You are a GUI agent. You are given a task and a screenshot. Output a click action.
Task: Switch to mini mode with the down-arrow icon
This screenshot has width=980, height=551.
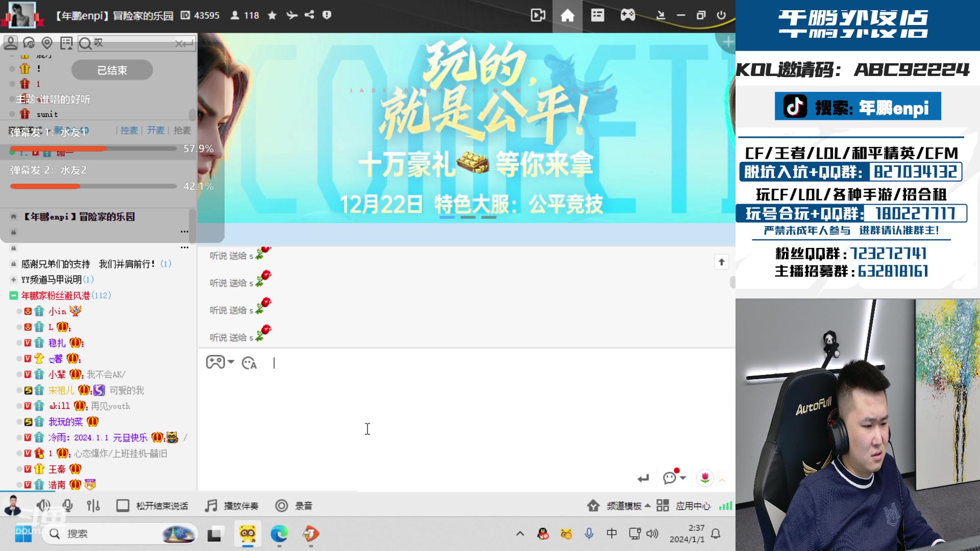(660, 15)
